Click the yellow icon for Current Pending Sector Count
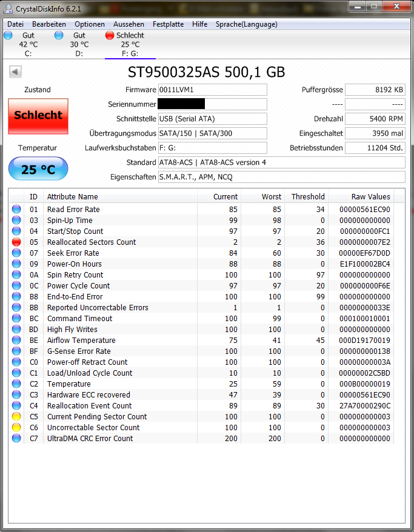 [x=16, y=416]
